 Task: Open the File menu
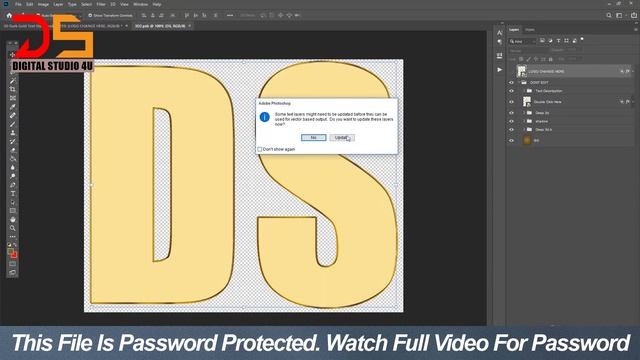(18, 4)
